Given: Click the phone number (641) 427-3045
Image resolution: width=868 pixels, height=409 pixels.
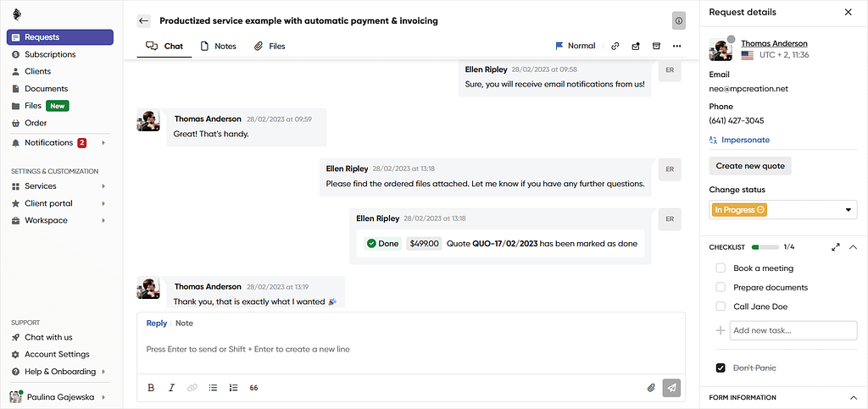Looking at the screenshot, I should pos(737,120).
